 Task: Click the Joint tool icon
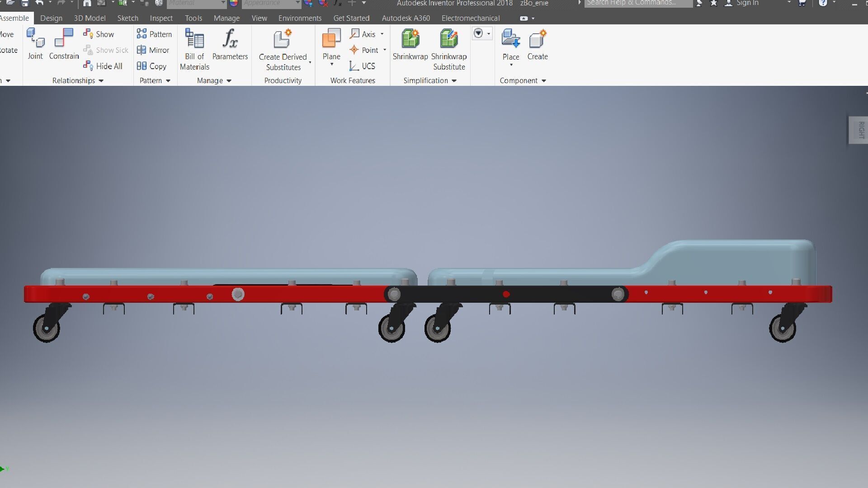35,38
